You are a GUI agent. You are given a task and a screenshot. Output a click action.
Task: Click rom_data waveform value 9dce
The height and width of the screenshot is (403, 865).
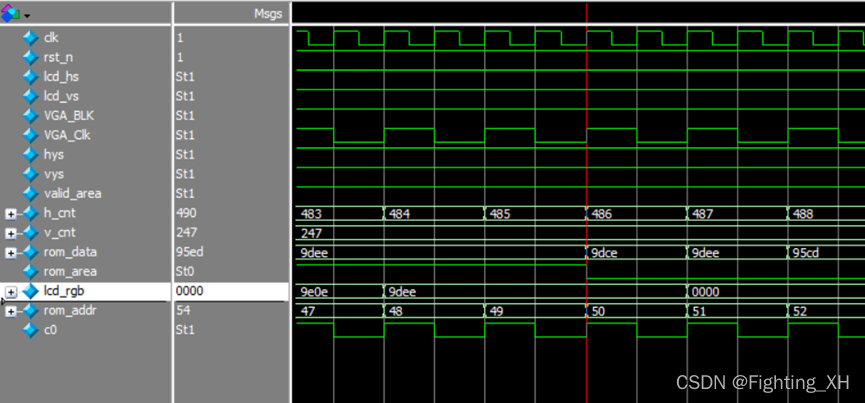(605, 252)
